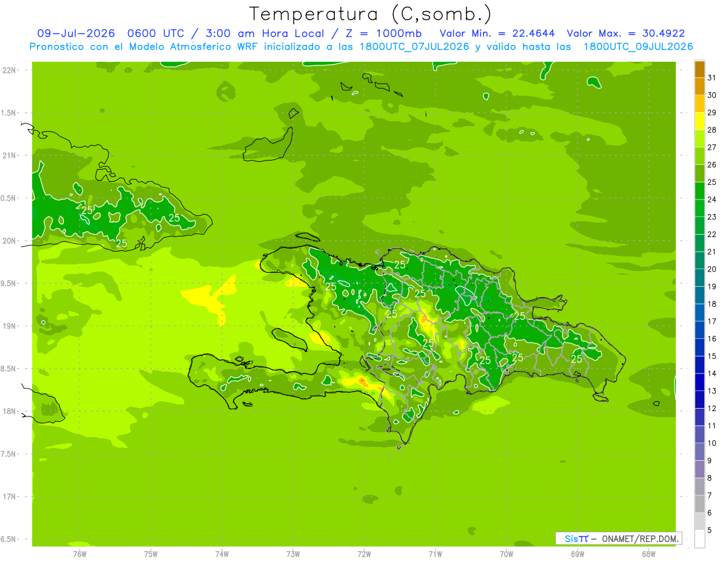Pick the dark blue legend swatch between 13 and 14
Viewport: 728px width, 562px height.
click(x=699, y=383)
